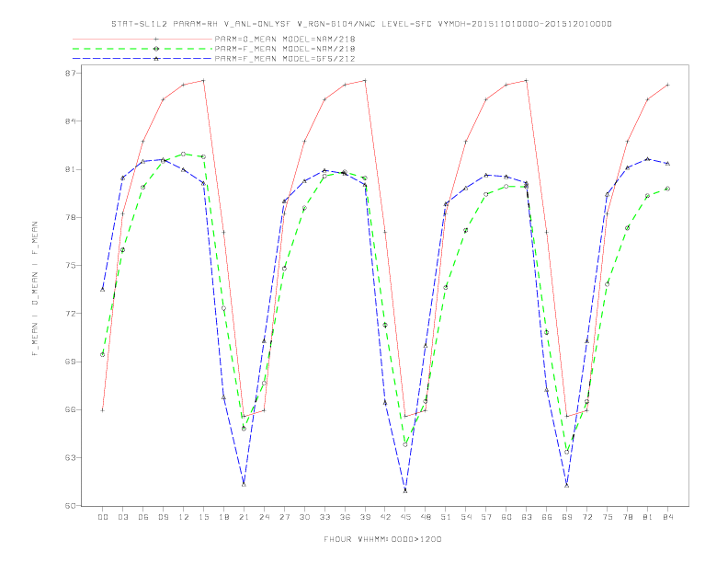
Task: Click x-axis tick label 27
Action: (285, 517)
